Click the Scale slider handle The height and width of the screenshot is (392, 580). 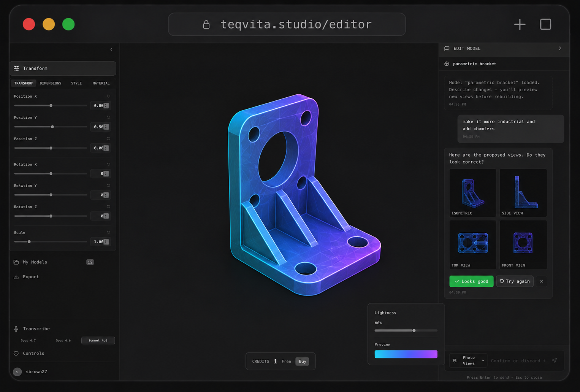29,242
